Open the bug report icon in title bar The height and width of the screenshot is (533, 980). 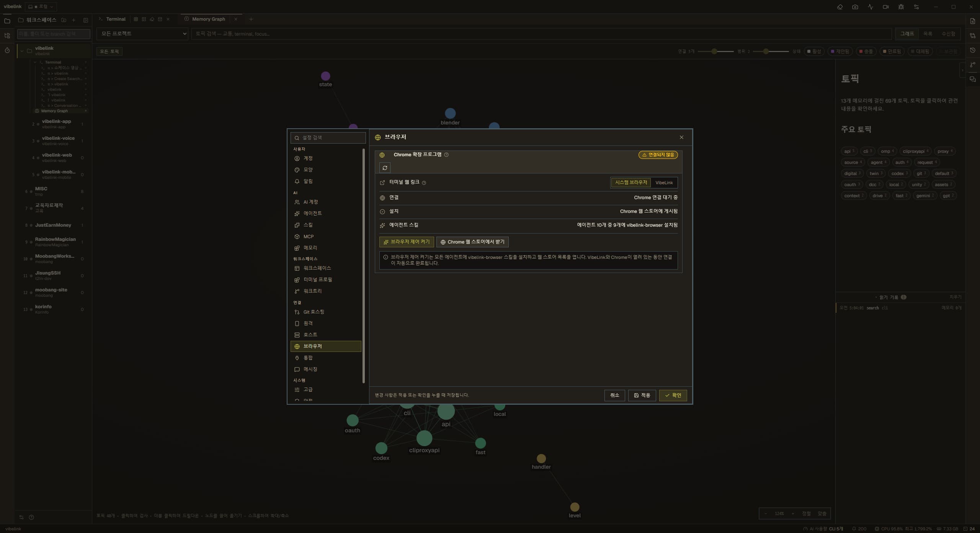[901, 7]
